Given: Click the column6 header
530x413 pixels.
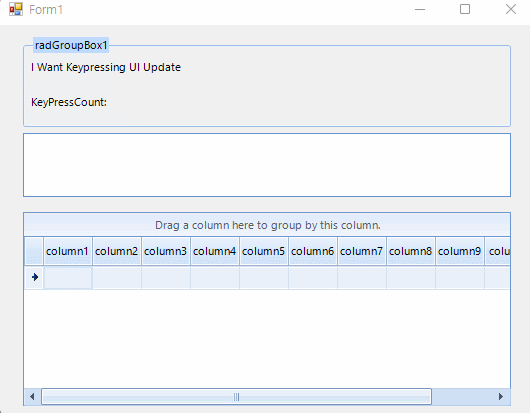Looking at the screenshot, I should pos(313,251).
